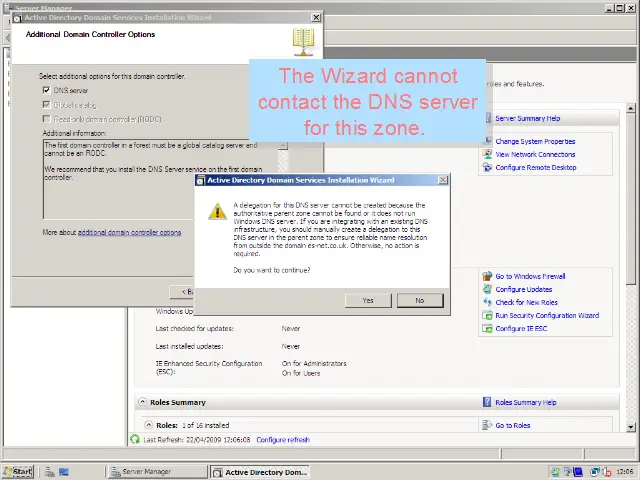
Task: Click the Last Refresh green refresh icon
Action: 135,439
